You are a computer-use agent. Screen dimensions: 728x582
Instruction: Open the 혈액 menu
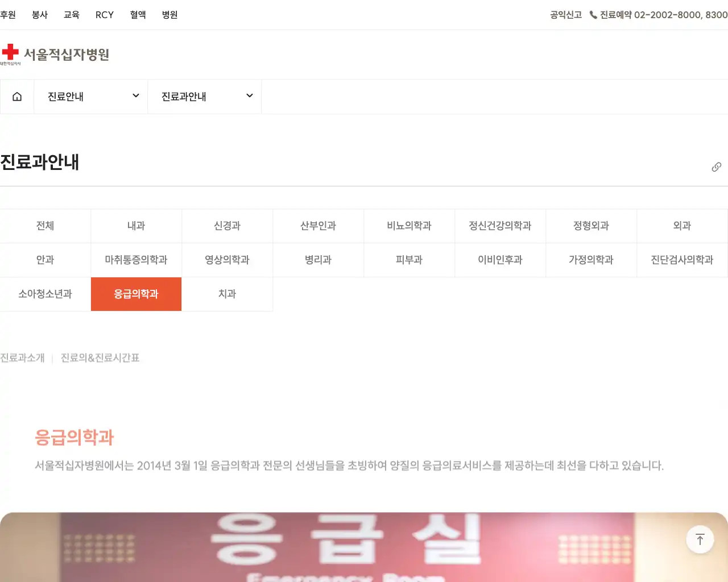[138, 15]
